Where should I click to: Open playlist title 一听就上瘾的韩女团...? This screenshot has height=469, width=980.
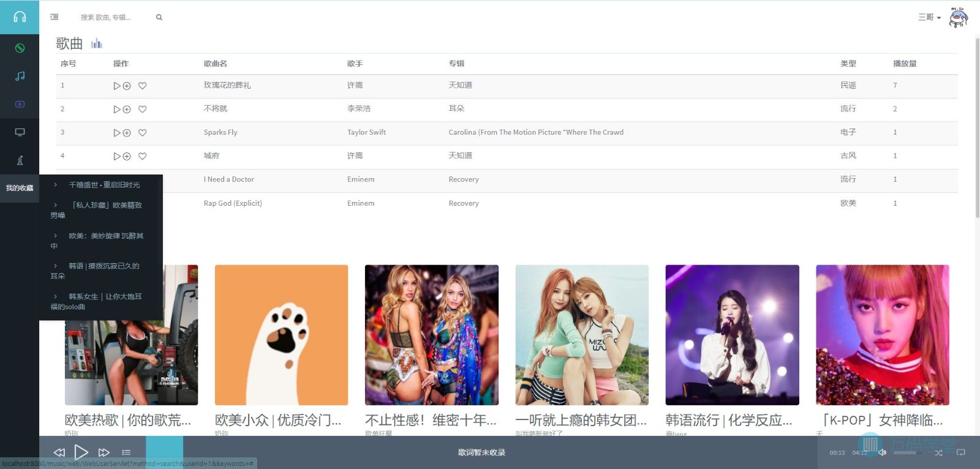[581, 420]
